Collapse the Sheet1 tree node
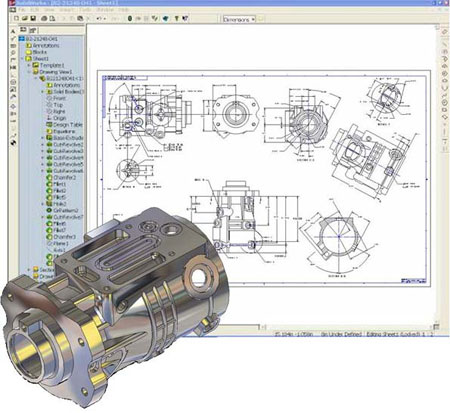Screen dimensions: 450x413 pyautogui.click(x=22, y=59)
